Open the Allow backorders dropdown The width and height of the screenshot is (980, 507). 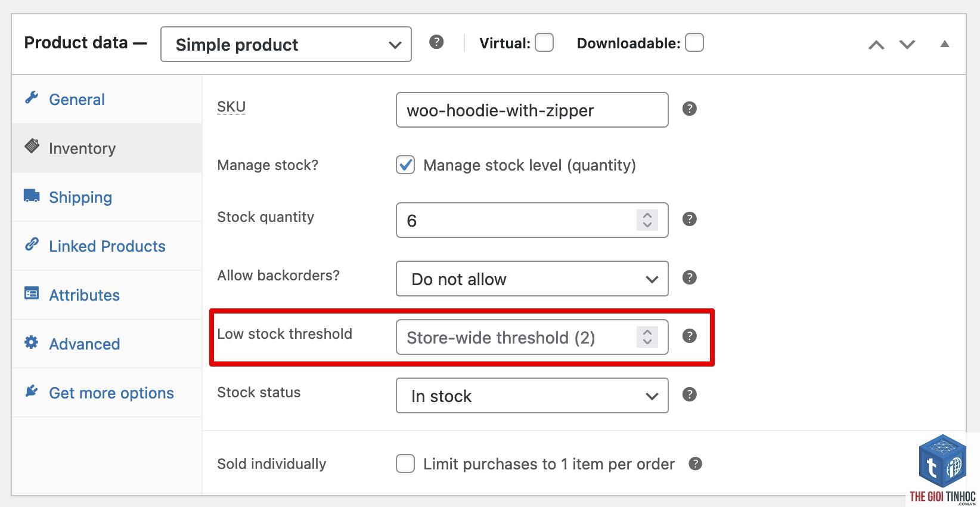pos(532,279)
